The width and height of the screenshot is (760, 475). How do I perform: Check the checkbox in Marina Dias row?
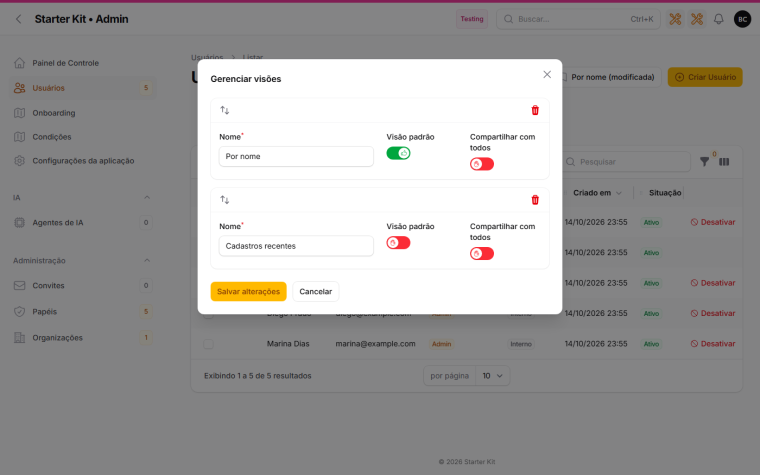pos(208,344)
